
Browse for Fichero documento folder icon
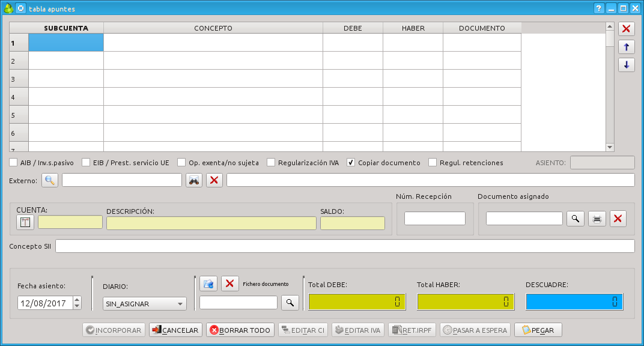pyautogui.click(x=208, y=284)
